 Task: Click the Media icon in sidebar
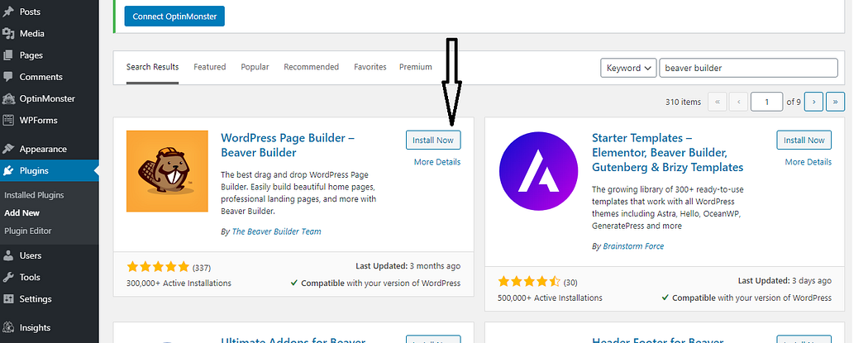click(8, 33)
